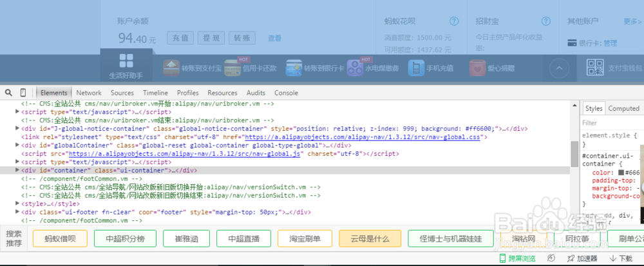Screen dimensions: 644x266
Task: Click the #666 color swatch in Styles
Action: tap(621, 173)
